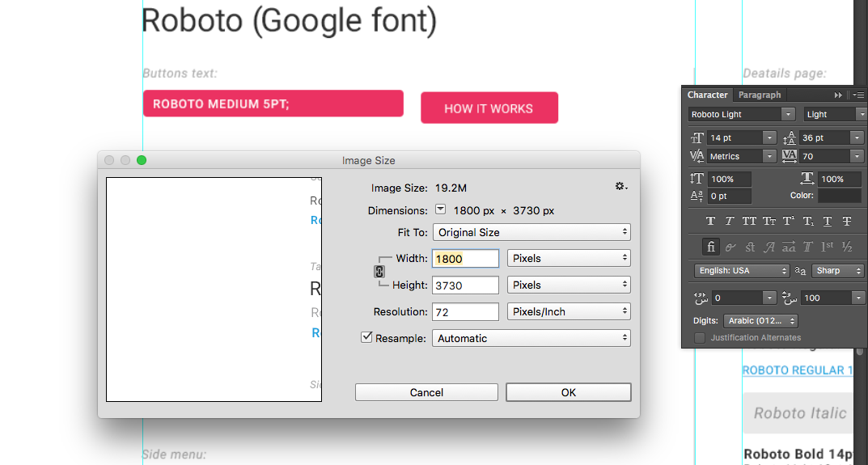
Task: Toggle Strikethrough text style
Action: (847, 221)
